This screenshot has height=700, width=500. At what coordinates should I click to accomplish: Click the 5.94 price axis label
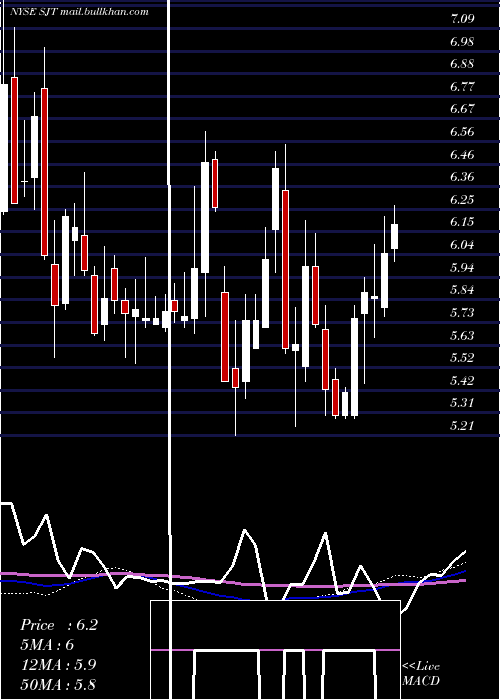[x=462, y=267]
